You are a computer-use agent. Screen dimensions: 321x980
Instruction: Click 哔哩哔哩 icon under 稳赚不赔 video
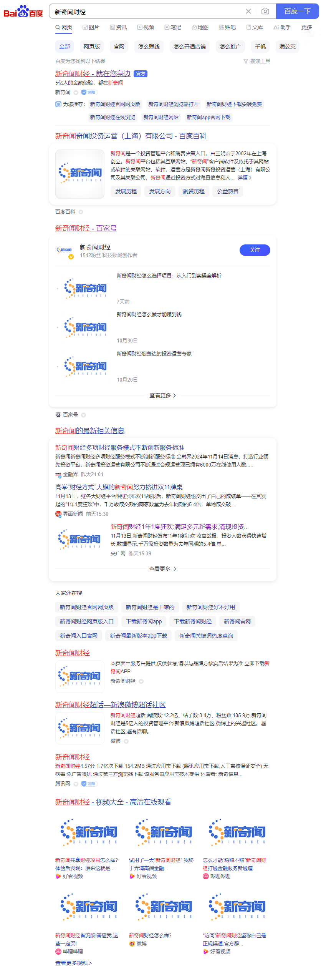pyautogui.click(x=206, y=876)
